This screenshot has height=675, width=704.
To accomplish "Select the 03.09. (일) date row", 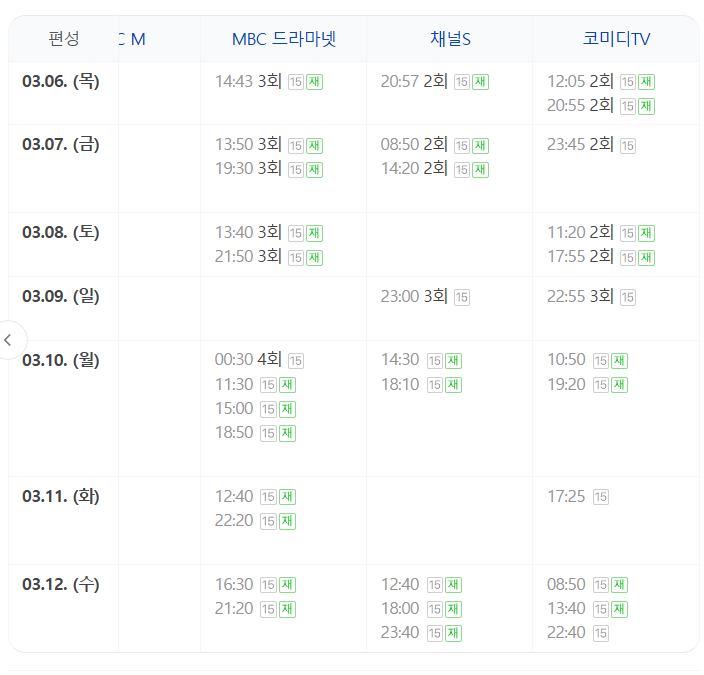I will (x=61, y=296).
